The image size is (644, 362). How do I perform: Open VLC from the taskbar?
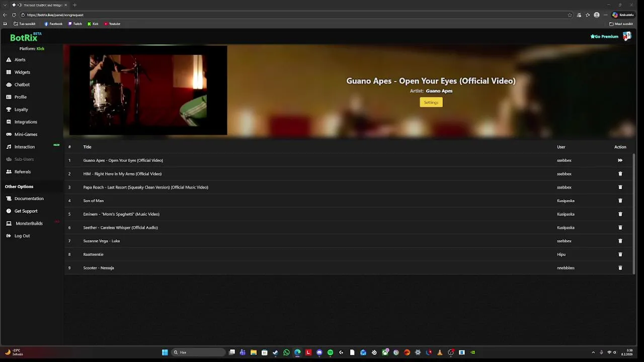pyautogui.click(x=440, y=352)
